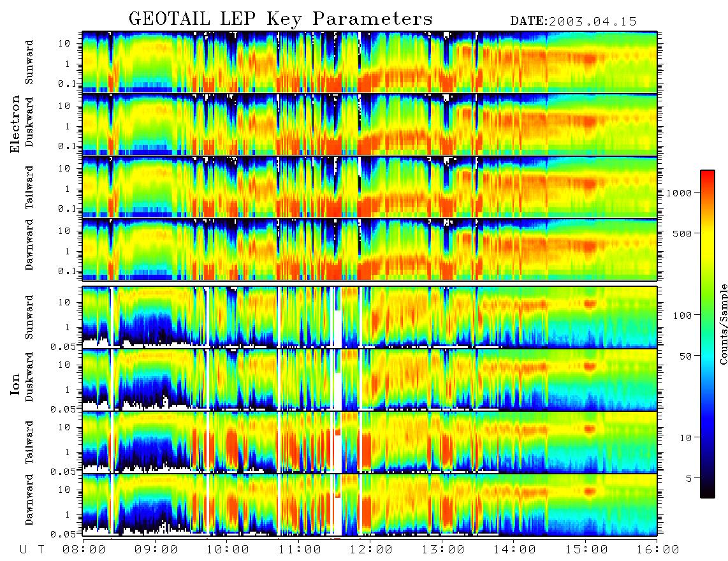Click the Ion "Duskward" panel label
This screenshot has width=728, height=561.
pyautogui.click(x=29, y=377)
